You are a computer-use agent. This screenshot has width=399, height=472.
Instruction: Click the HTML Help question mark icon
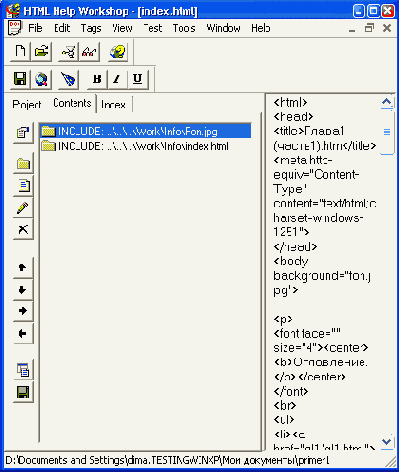point(118,52)
